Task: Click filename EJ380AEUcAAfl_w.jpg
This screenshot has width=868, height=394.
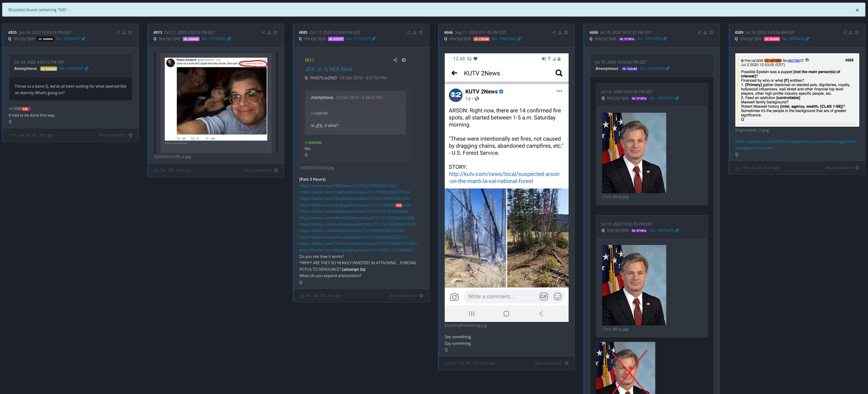Action: point(173,157)
